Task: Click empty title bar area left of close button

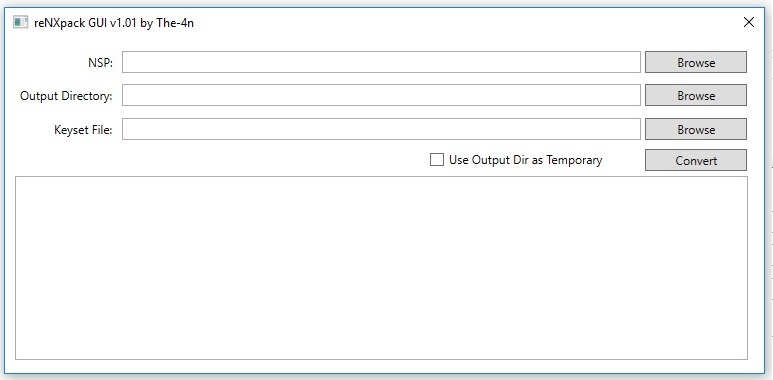Action: click(463, 22)
